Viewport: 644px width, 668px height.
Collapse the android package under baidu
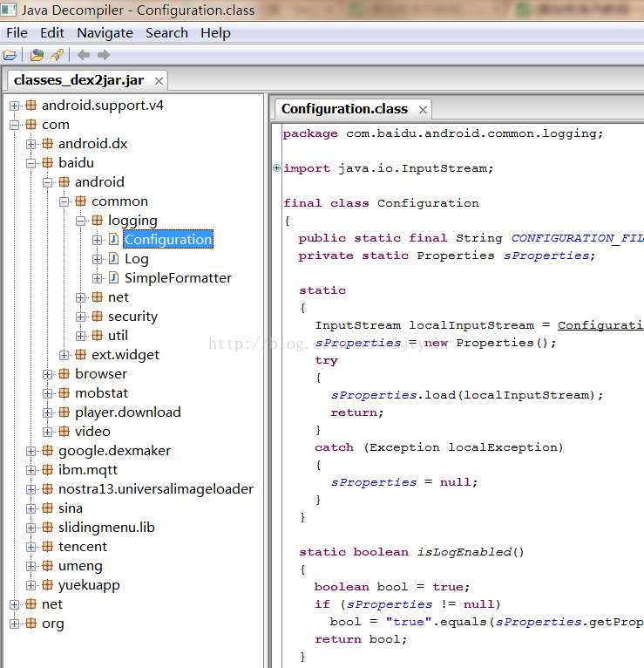click(47, 182)
